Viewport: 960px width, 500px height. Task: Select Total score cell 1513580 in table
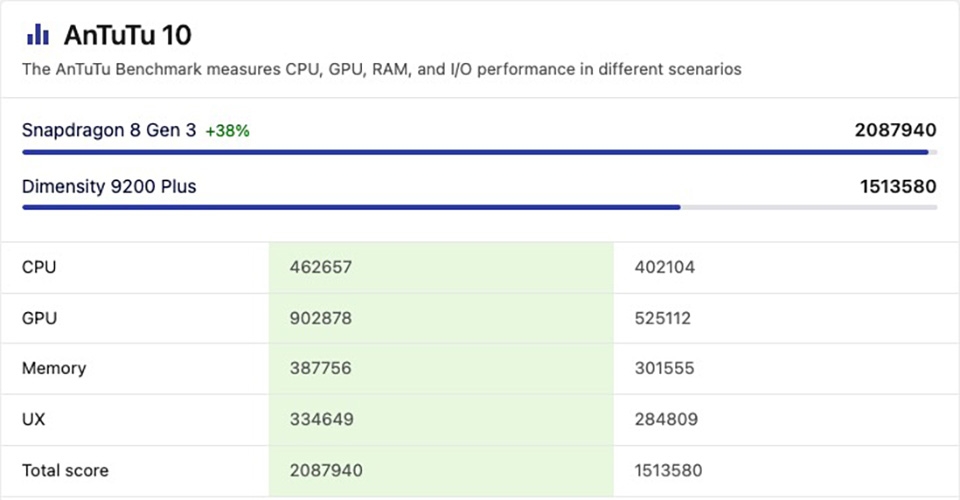pos(668,471)
